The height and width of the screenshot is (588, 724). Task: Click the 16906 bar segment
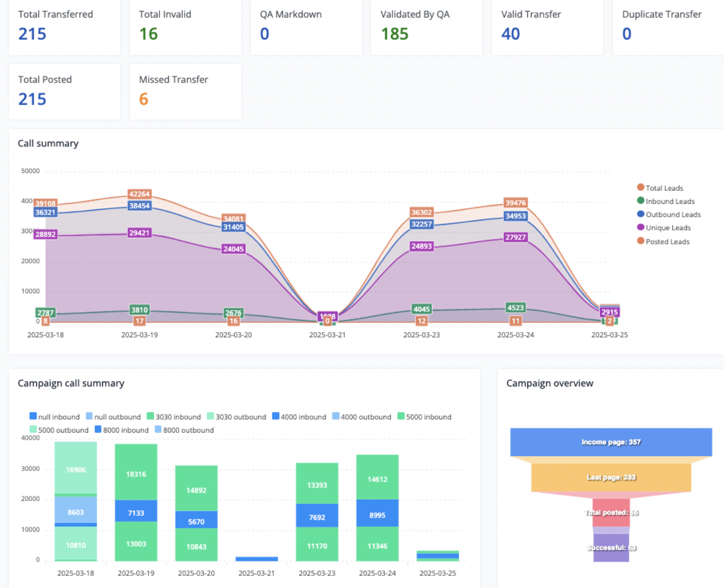(76, 468)
